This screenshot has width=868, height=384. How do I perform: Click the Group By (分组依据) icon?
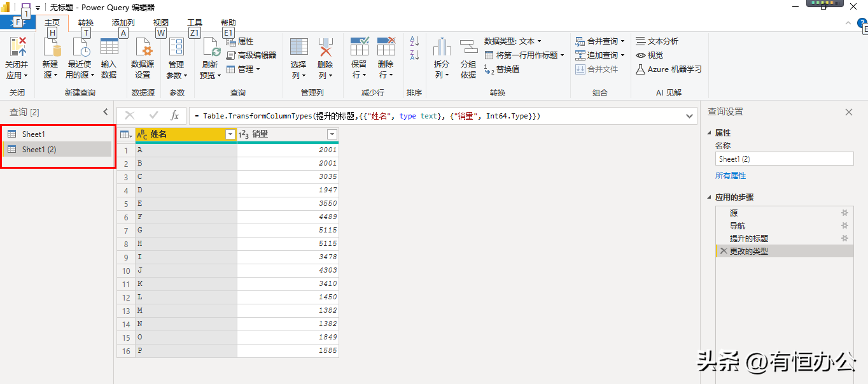pyautogui.click(x=468, y=48)
